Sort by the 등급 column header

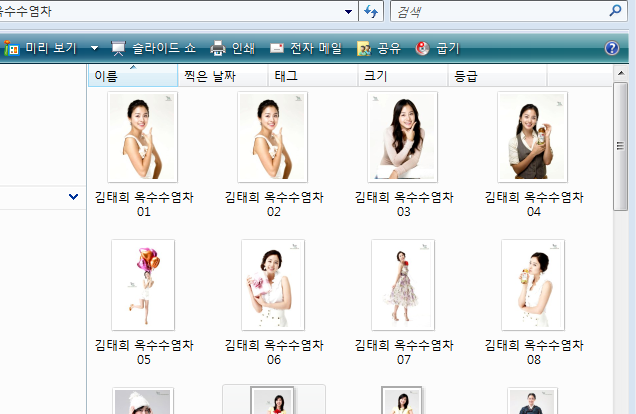tap(497, 76)
